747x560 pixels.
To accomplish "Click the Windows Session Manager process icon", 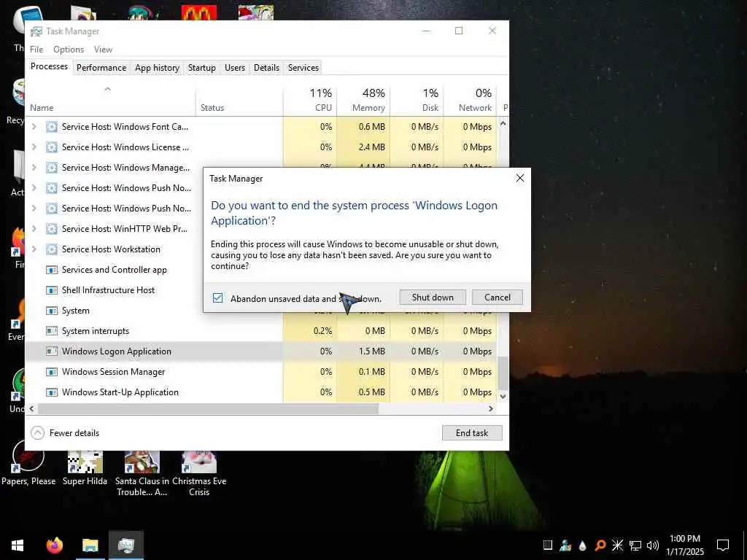I will (x=52, y=372).
